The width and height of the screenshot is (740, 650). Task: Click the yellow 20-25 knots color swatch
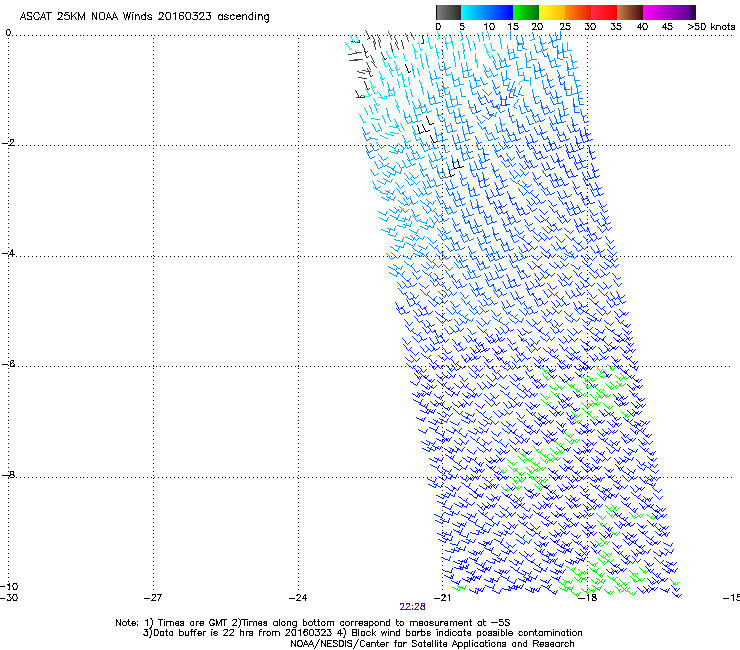(552, 12)
